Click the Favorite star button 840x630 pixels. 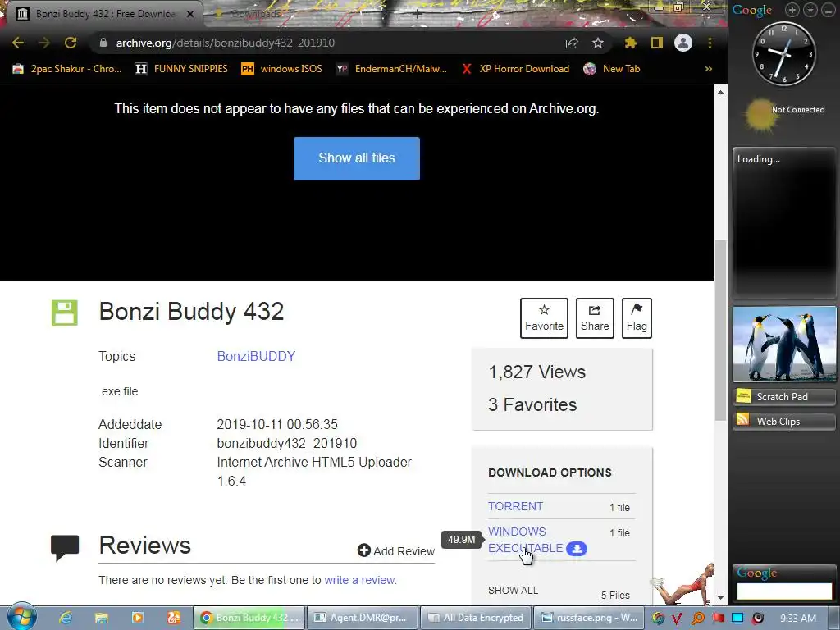tap(545, 318)
